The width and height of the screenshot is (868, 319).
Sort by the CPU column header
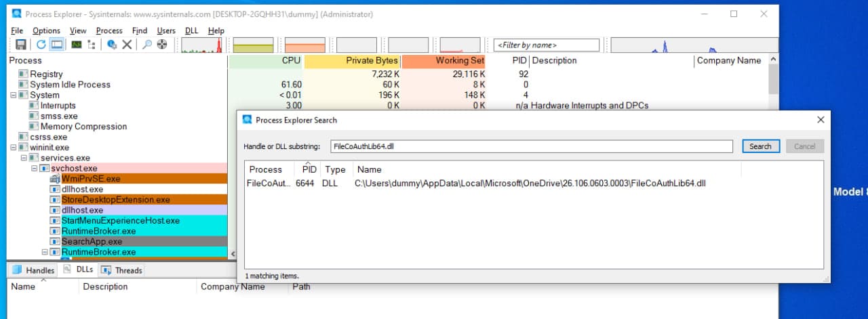[x=266, y=61]
